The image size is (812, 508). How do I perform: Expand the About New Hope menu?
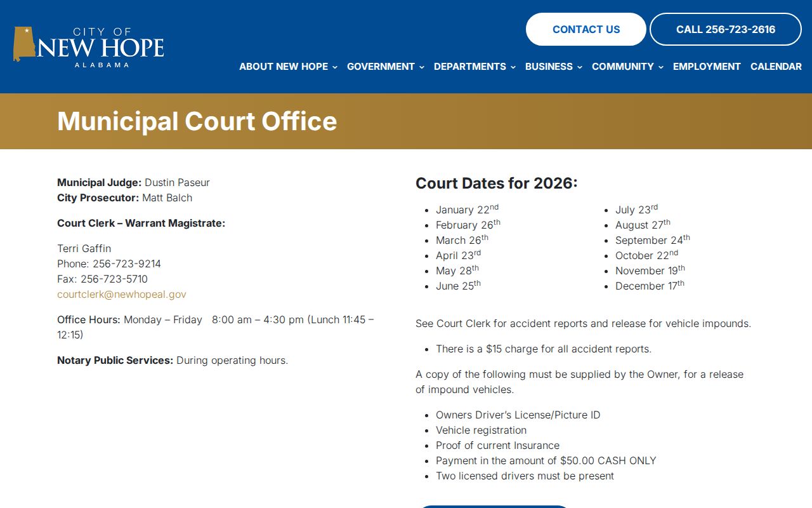[x=288, y=67]
